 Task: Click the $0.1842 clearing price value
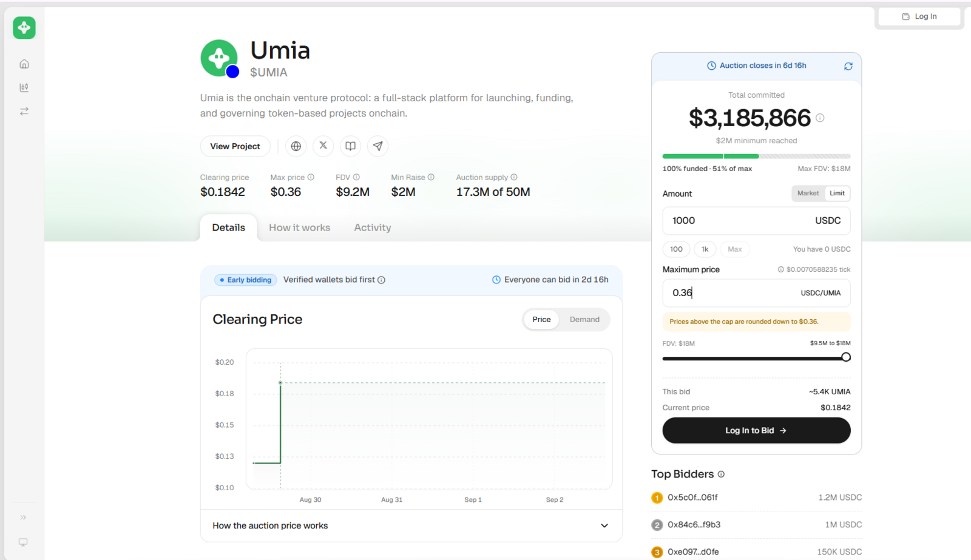pyautogui.click(x=223, y=192)
